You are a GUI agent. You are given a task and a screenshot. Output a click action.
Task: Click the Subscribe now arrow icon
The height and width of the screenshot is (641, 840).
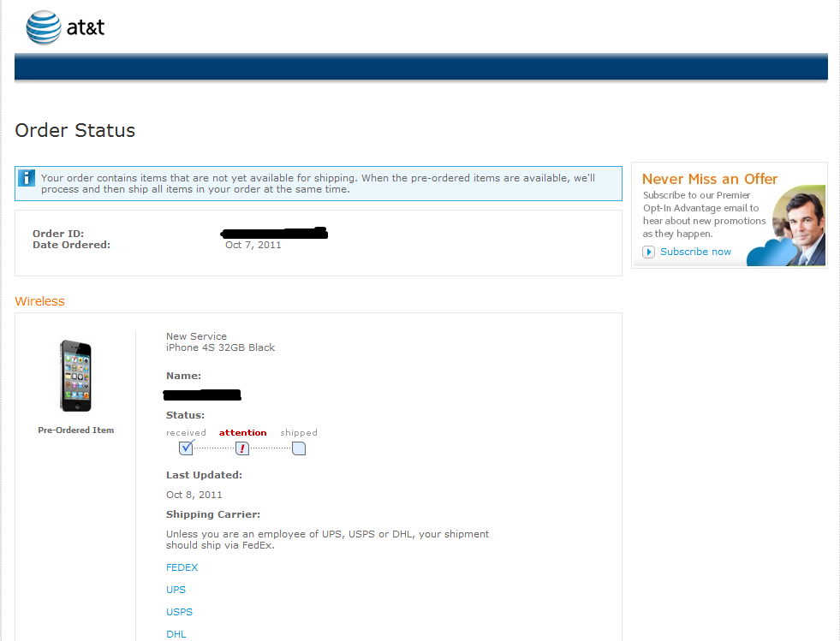tap(648, 252)
